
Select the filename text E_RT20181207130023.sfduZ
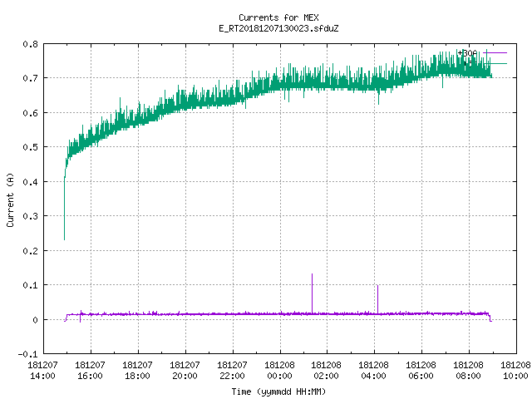pyautogui.click(x=278, y=28)
